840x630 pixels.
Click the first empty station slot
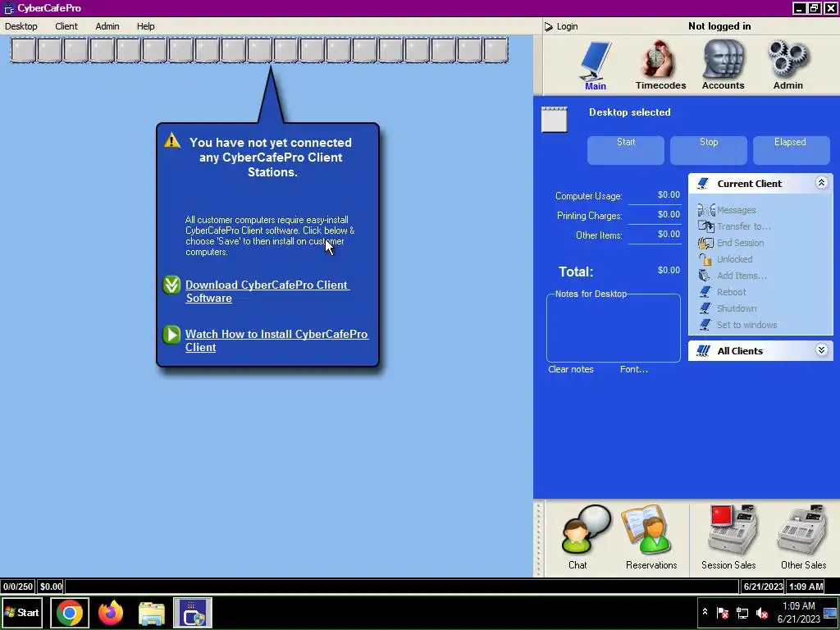[x=24, y=50]
